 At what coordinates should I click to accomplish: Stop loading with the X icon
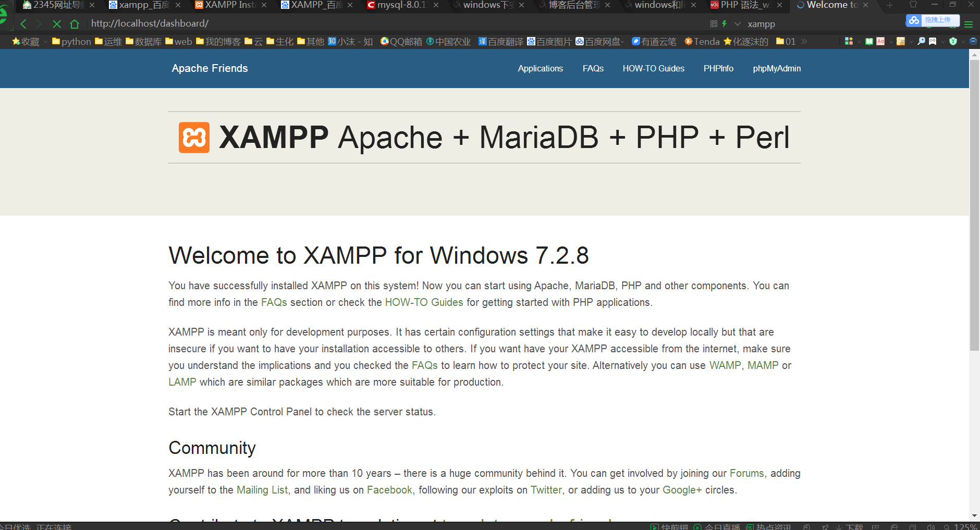tap(57, 24)
